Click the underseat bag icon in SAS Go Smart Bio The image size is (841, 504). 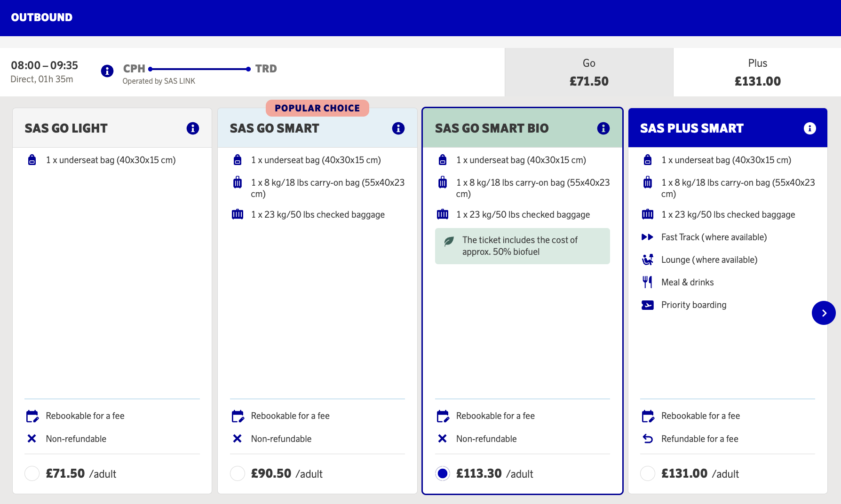point(443,160)
